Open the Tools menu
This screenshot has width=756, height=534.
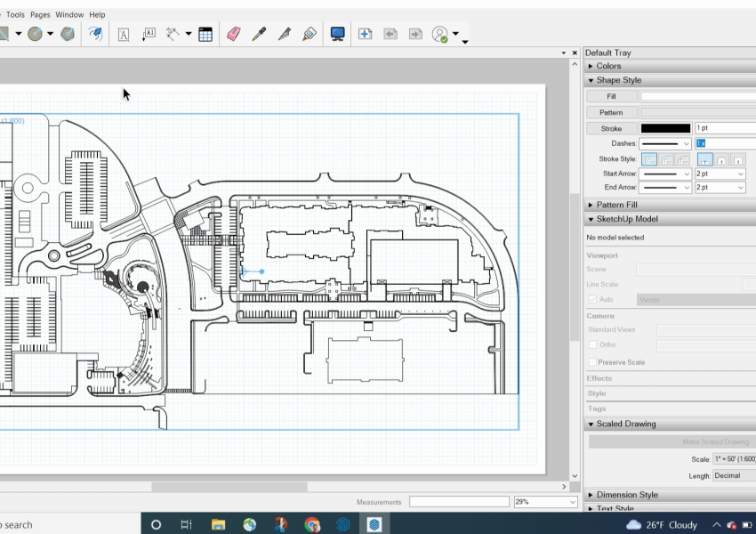tap(15, 15)
